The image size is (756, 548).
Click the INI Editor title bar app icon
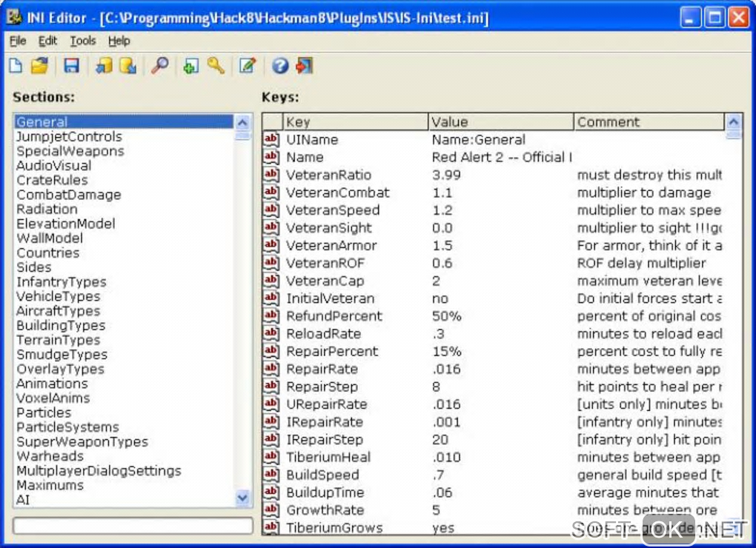[x=15, y=18]
